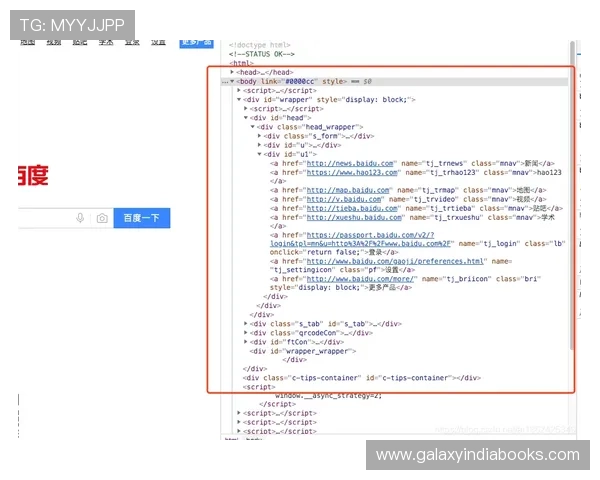Expand the div class="s_tab" node
The image size is (600, 480).
(x=246, y=323)
